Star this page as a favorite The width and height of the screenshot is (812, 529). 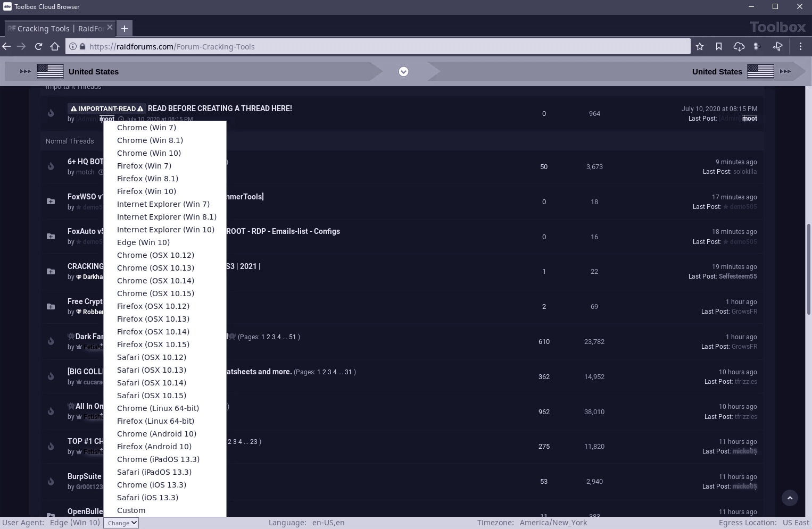[x=700, y=47]
